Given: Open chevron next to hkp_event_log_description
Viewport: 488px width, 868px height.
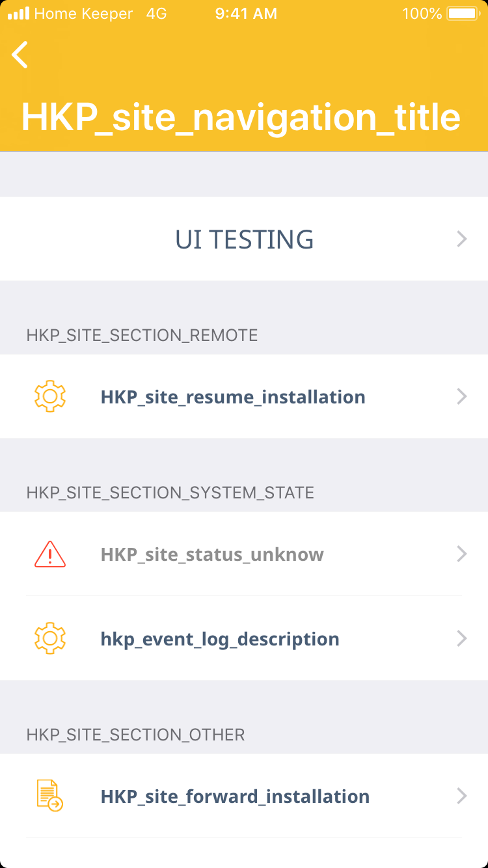Looking at the screenshot, I should coord(462,639).
